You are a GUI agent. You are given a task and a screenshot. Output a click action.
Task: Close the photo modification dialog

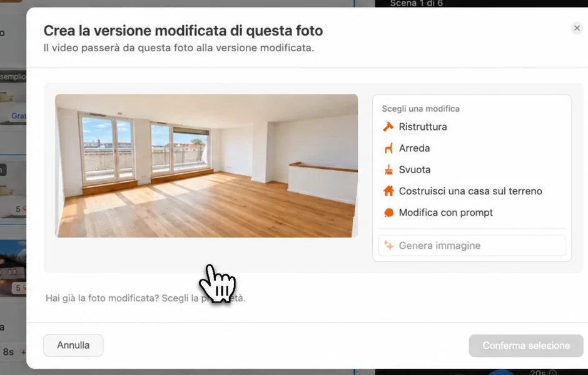(x=577, y=28)
